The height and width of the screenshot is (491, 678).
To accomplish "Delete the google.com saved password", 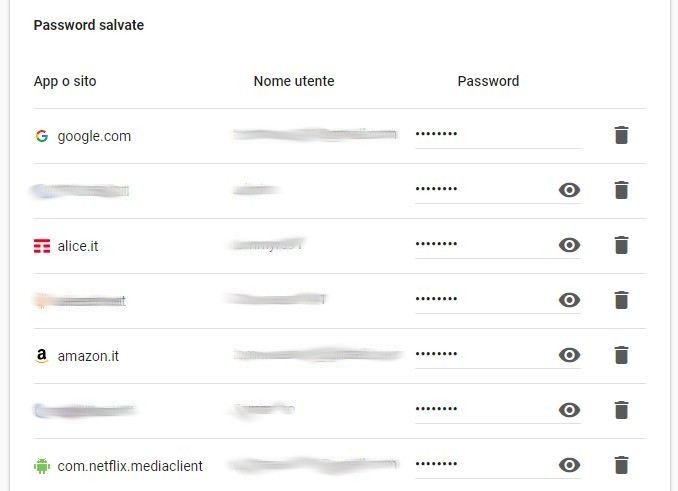I will [x=621, y=135].
